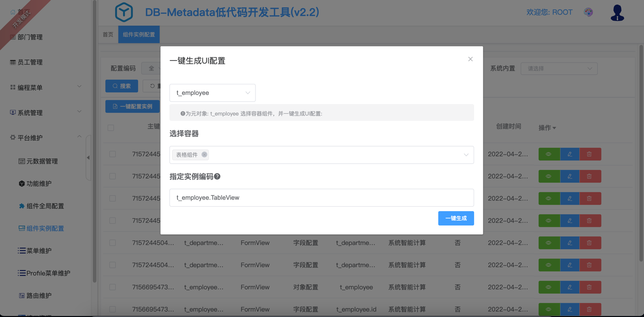Screen dimensions: 644x317
Task: Toggle the select-all checkbox in table header
Action: click(111, 127)
